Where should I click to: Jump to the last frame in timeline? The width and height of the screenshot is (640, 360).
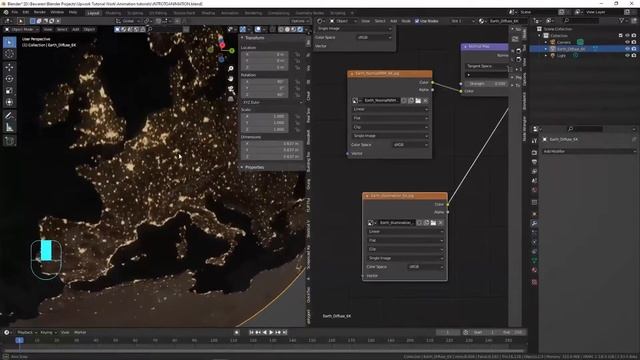[x=285, y=333]
